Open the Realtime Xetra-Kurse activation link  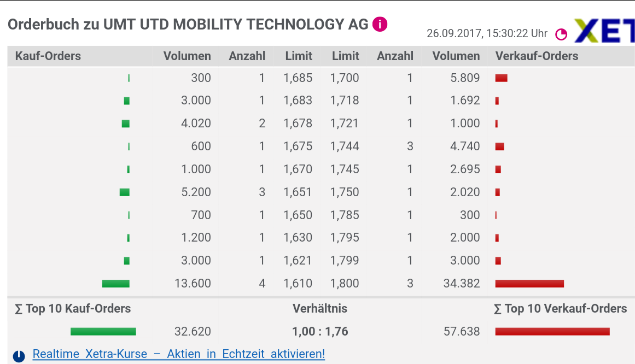(x=178, y=354)
